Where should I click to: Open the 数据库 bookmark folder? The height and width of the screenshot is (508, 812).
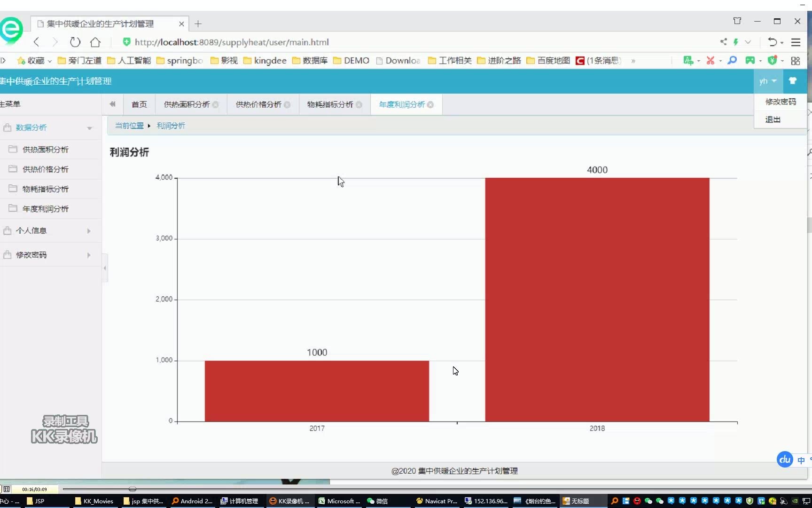click(310, 61)
